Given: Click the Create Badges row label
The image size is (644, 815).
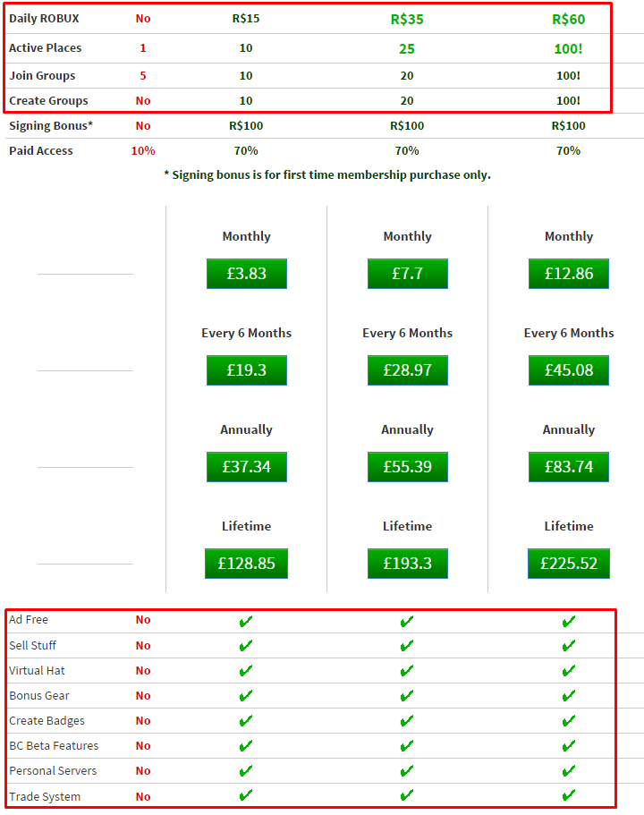Looking at the screenshot, I should [47, 720].
